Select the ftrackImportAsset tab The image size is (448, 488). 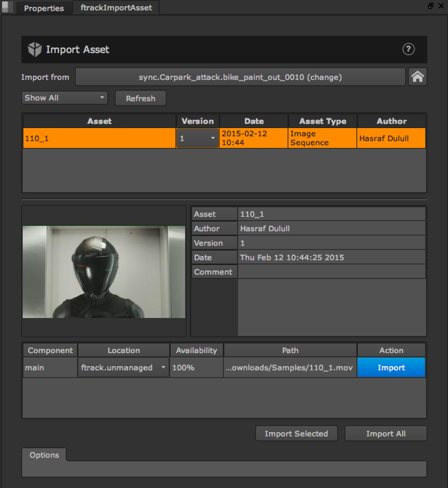[116, 8]
